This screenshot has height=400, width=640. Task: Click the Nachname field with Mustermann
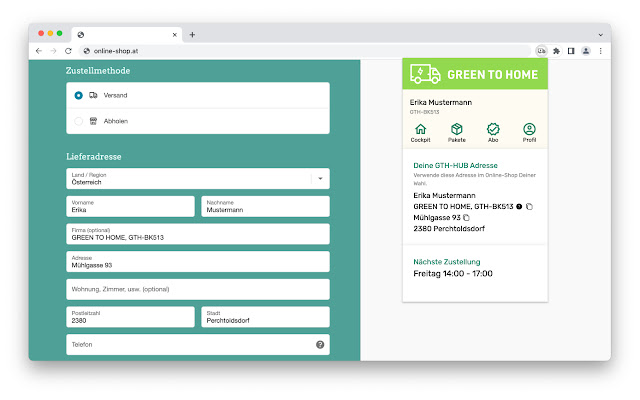(265, 207)
